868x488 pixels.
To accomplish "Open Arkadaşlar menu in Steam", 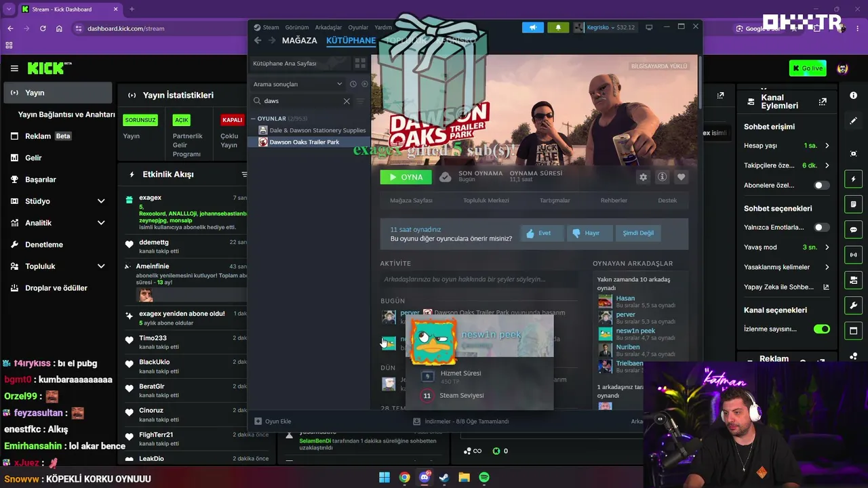I will [329, 27].
